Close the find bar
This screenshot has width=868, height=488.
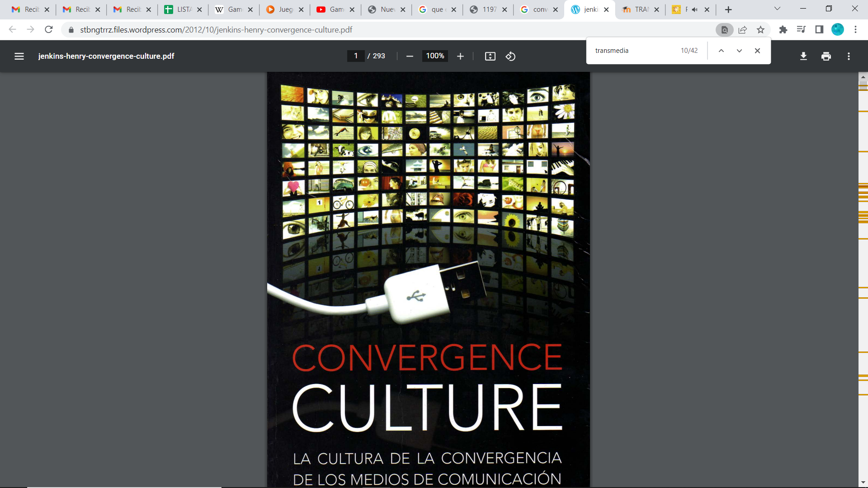757,51
